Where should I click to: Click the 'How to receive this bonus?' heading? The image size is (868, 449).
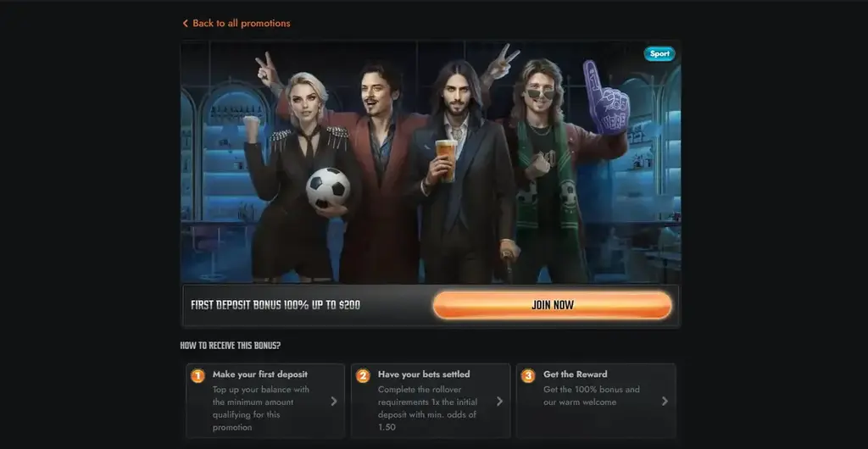click(x=231, y=346)
